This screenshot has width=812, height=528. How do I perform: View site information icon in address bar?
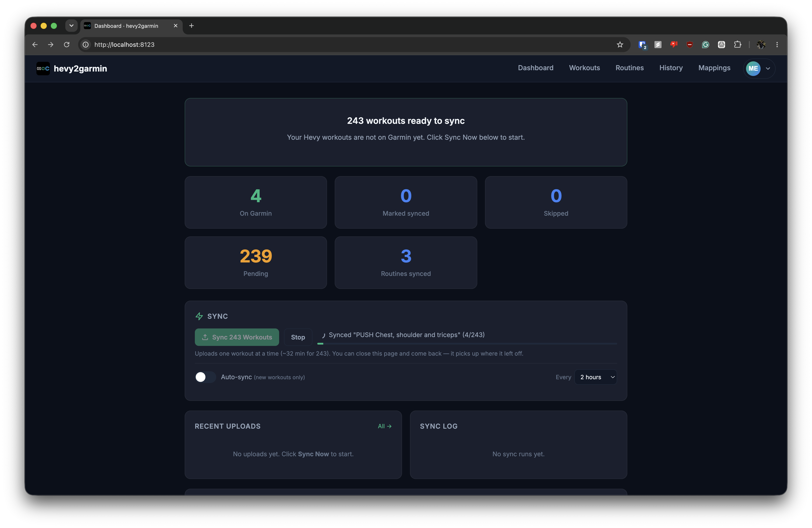(x=86, y=44)
